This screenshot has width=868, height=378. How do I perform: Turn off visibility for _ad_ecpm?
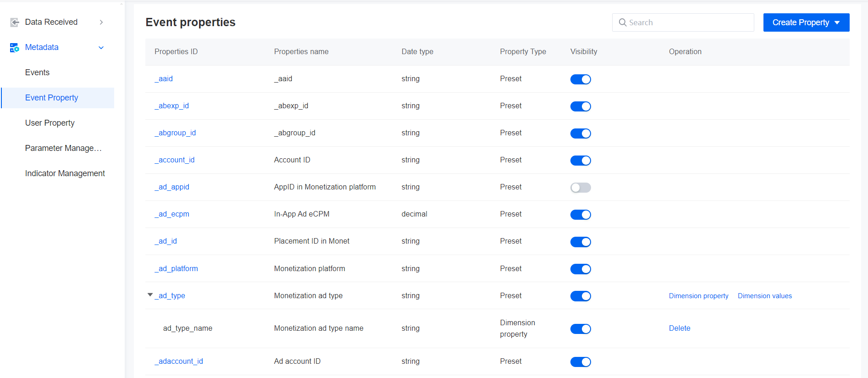(x=581, y=215)
